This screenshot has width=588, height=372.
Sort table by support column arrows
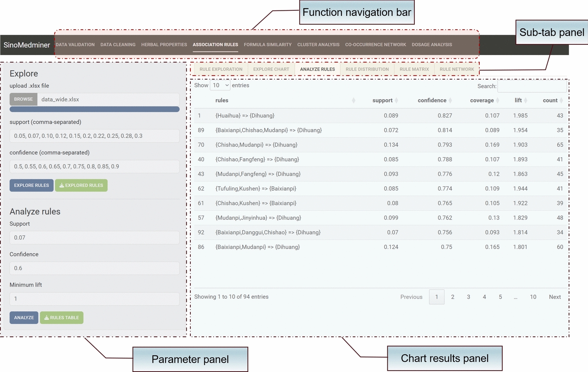tap(396, 101)
